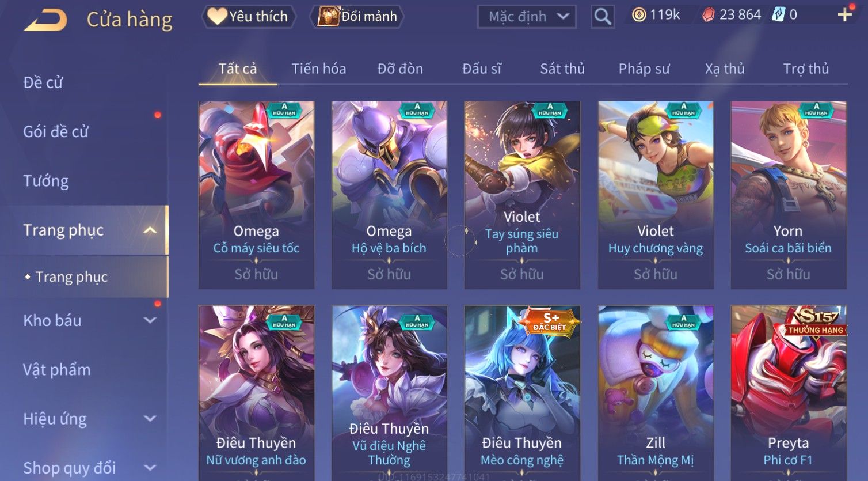The image size is (868, 481).
Task: Tap the blue voucher currency icon
Action: click(778, 15)
